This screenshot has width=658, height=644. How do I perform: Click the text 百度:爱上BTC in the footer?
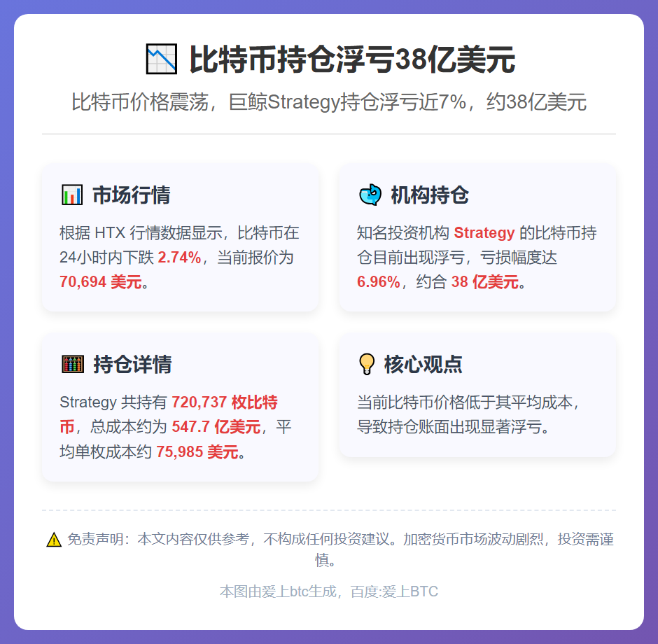395,591
